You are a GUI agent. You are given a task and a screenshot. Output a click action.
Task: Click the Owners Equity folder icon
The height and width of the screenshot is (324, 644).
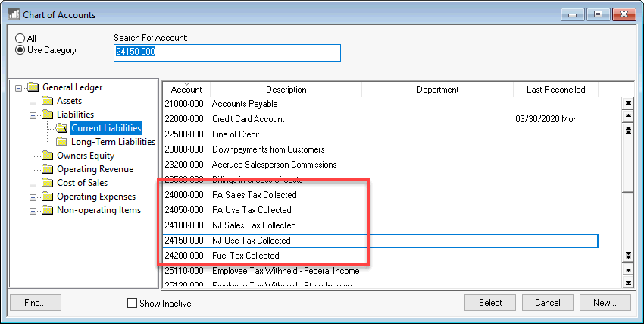coord(47,156)
